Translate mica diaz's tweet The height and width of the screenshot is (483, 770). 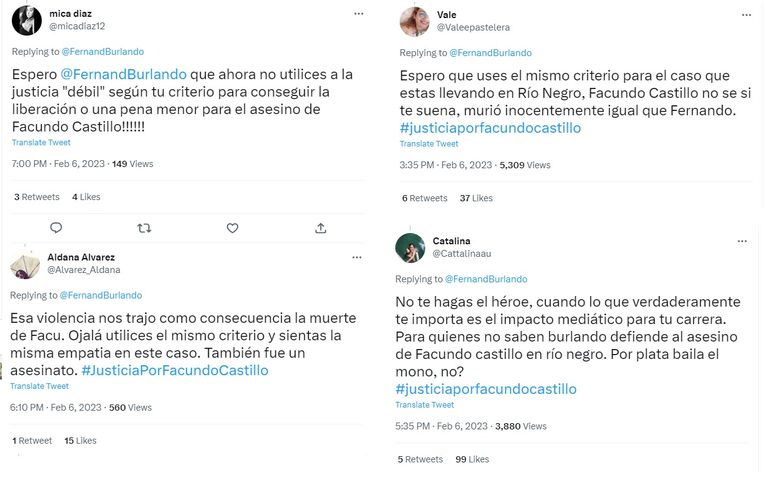tap(41, 143)
